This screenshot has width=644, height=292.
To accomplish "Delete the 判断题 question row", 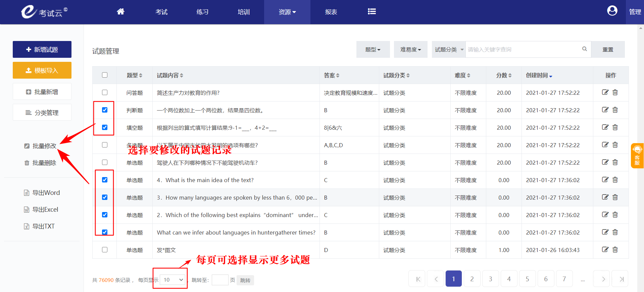I will [615, 110].
